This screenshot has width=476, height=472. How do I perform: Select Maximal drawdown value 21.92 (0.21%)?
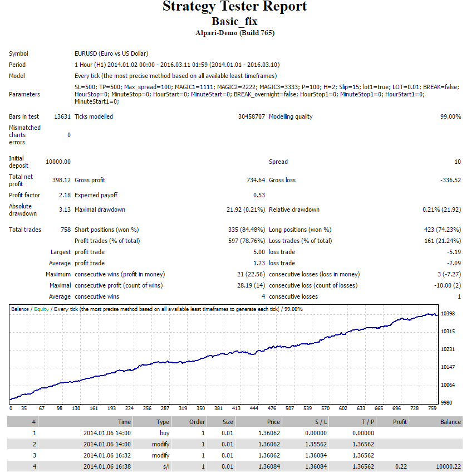(x=246, y=210)
